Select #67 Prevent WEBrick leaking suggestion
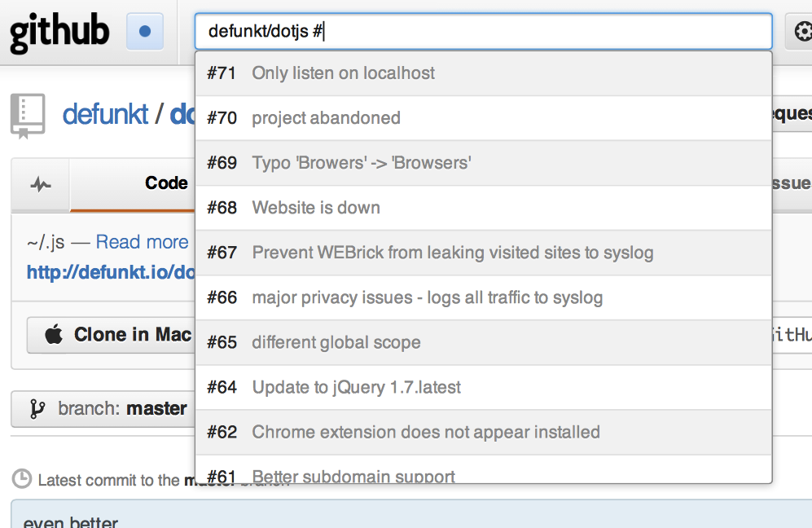Viewport: 812px width, 528px height. point(483,253)
